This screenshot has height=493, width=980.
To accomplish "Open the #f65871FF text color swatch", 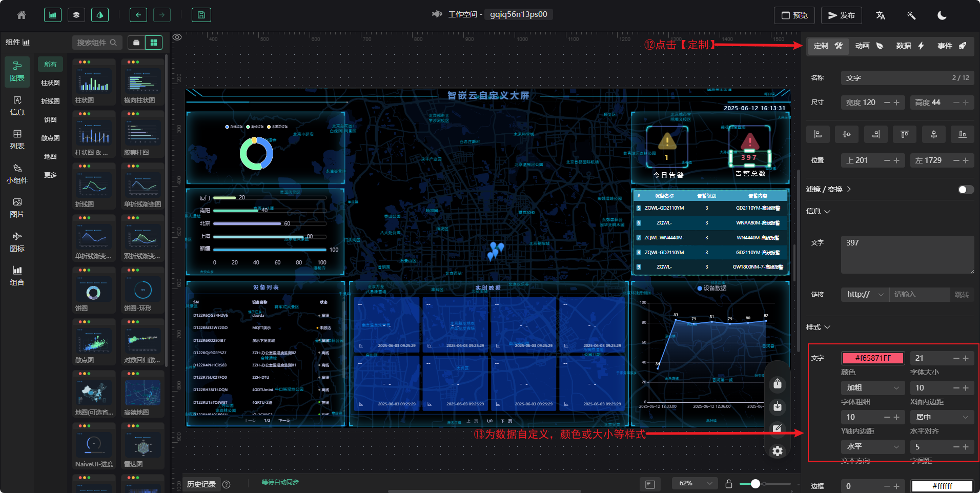I will 872,358.
